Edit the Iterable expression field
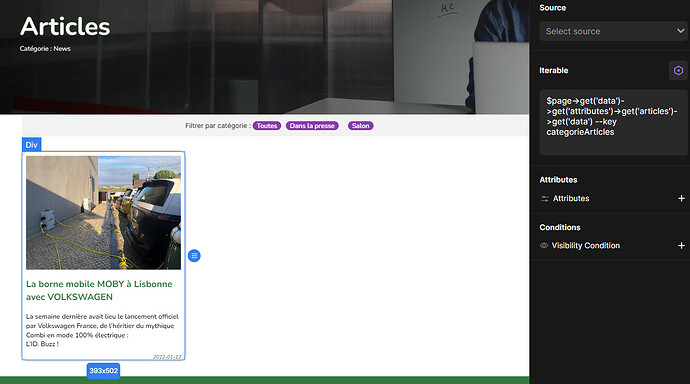This screenshot has width=690, height=384. click(613, 122)
